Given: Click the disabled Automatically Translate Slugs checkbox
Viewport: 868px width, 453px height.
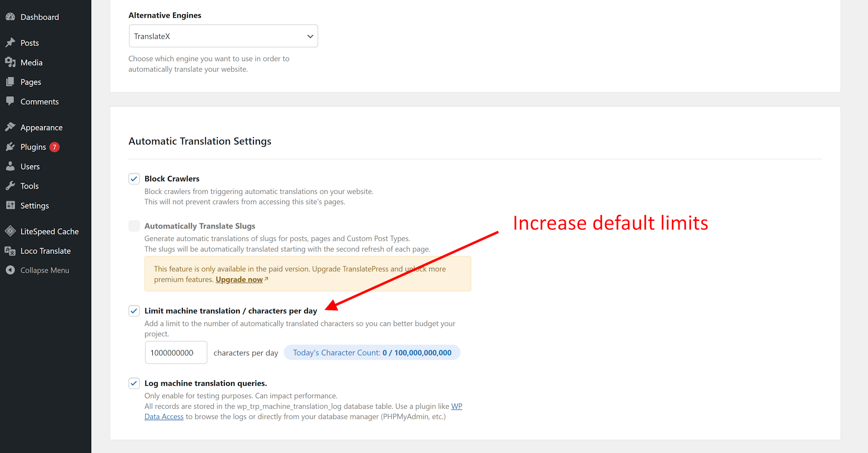Looking at the screenshot, I should (x=134, y=226).
